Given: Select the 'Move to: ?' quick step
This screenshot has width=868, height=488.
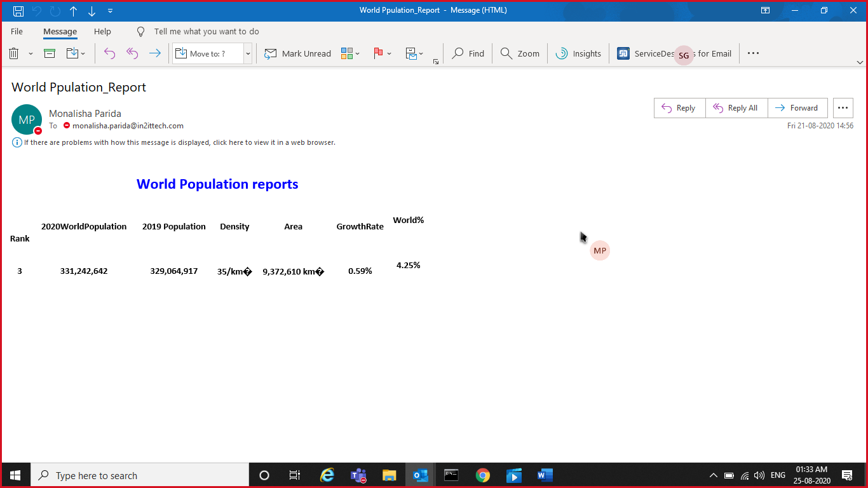Looking at the screenshot, I should tap(208, 53).
